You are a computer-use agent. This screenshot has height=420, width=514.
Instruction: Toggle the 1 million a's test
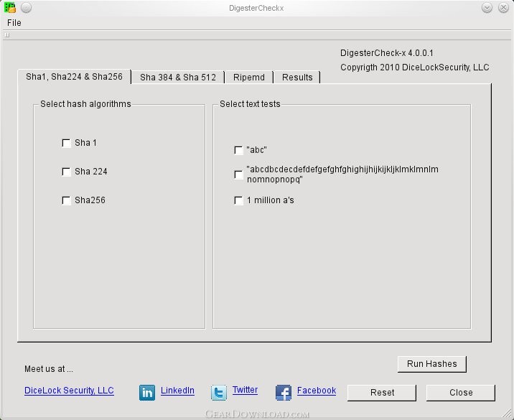(x=239, y=200)
